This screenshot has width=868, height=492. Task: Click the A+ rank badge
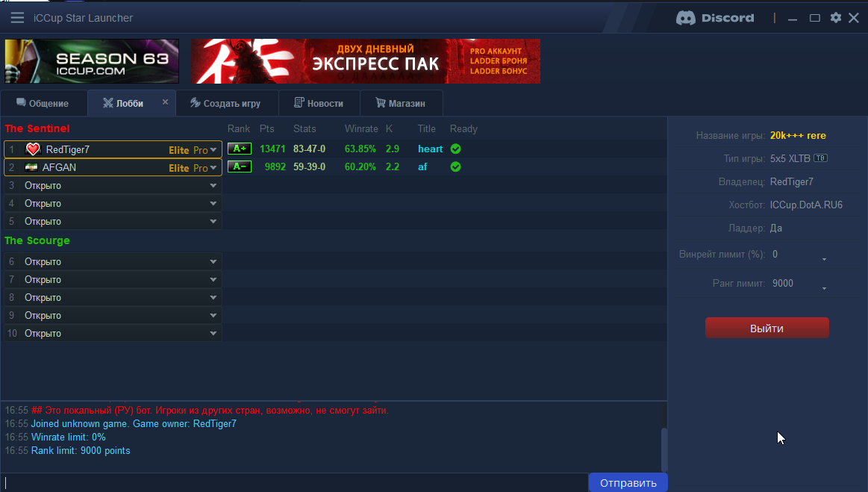240,149
